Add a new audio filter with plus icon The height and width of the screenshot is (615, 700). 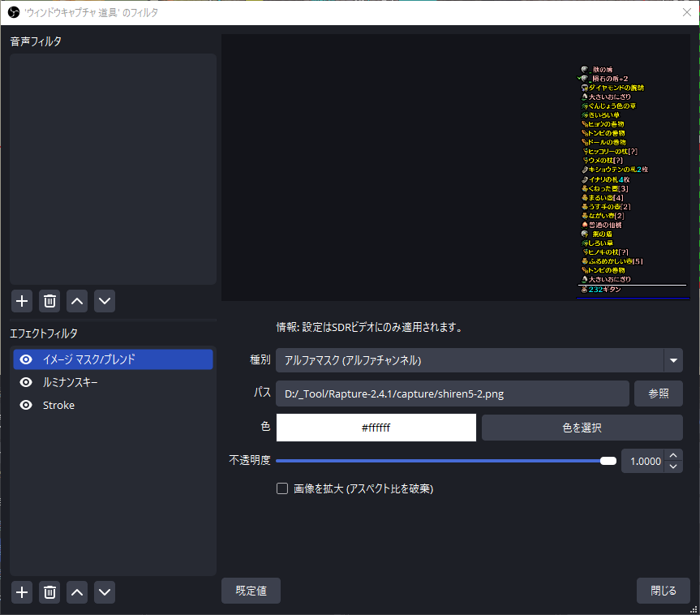tap(22, 301)
